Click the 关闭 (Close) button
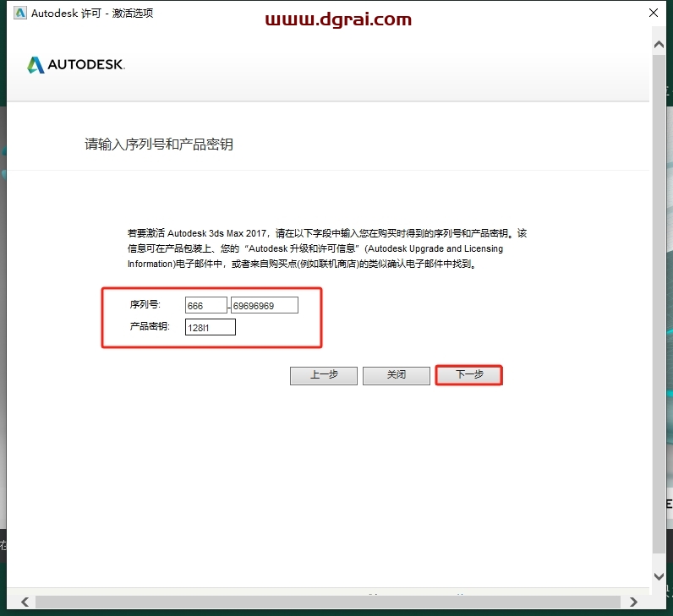 click(397, 375)
